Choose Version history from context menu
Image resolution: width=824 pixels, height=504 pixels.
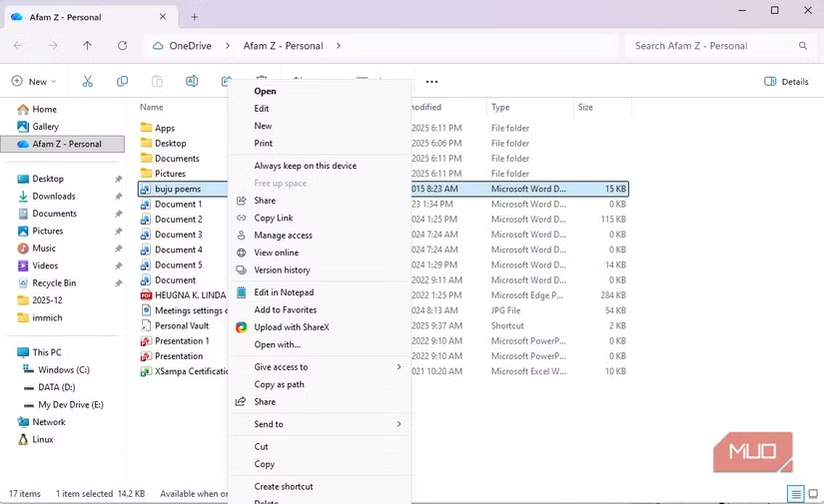pos(282,270)
